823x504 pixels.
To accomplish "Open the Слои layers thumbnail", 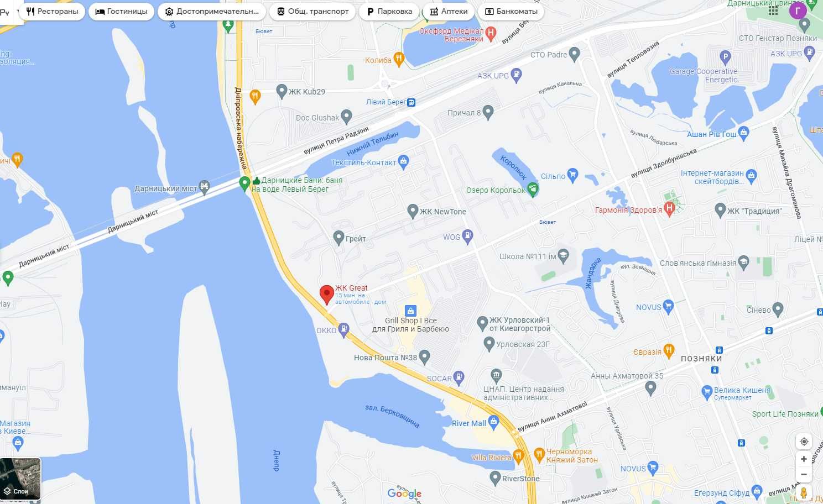I will point(20,479).
